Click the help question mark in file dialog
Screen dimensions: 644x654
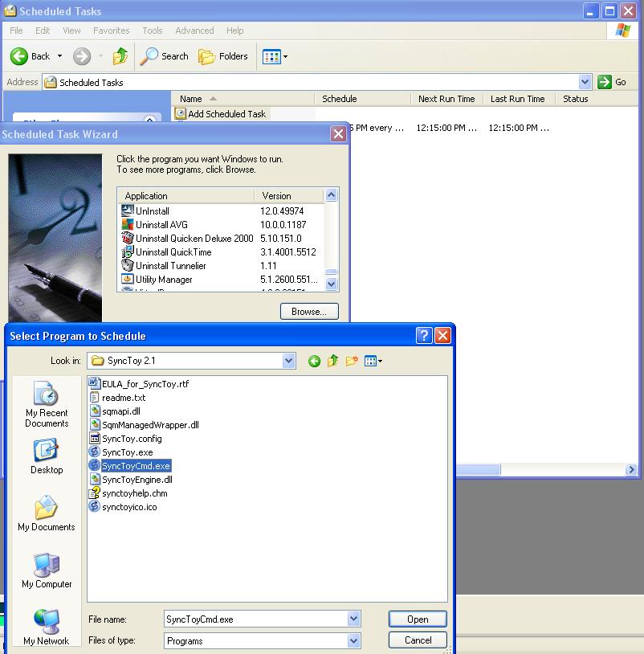(424, 335)
